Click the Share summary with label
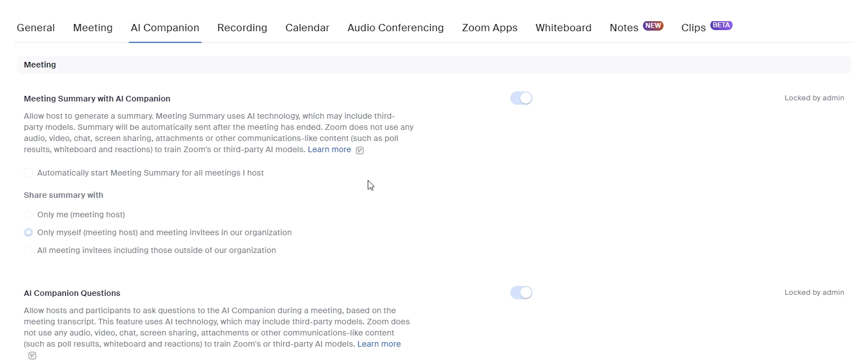Image resolution: width=868 pixels, height=360 pixels. pyautogui.click(x=64, y=195)
